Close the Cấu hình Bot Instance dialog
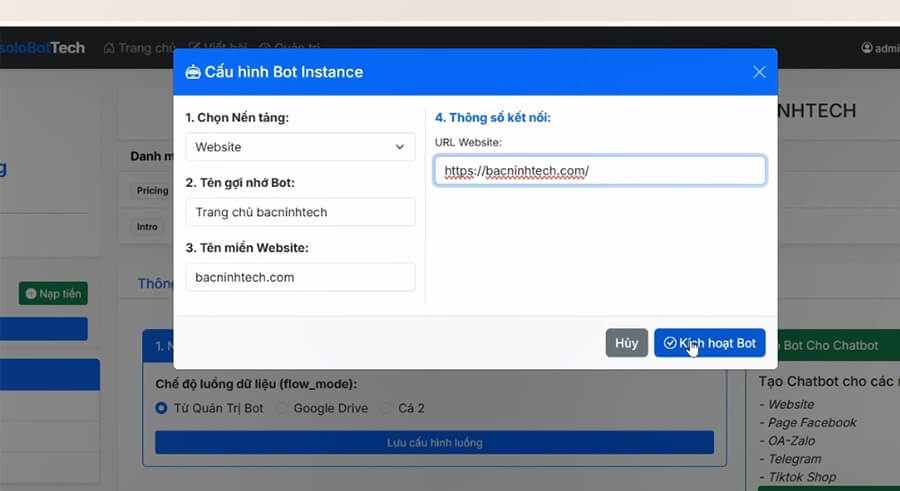The height and width of the screenshot is (491, 900). 759,72
